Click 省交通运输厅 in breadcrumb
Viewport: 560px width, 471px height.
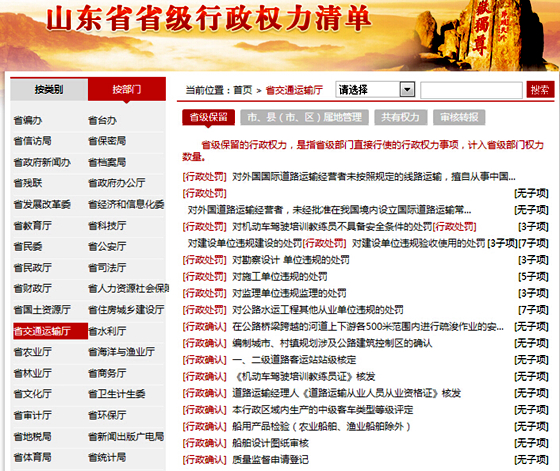[x=294, y=90]
